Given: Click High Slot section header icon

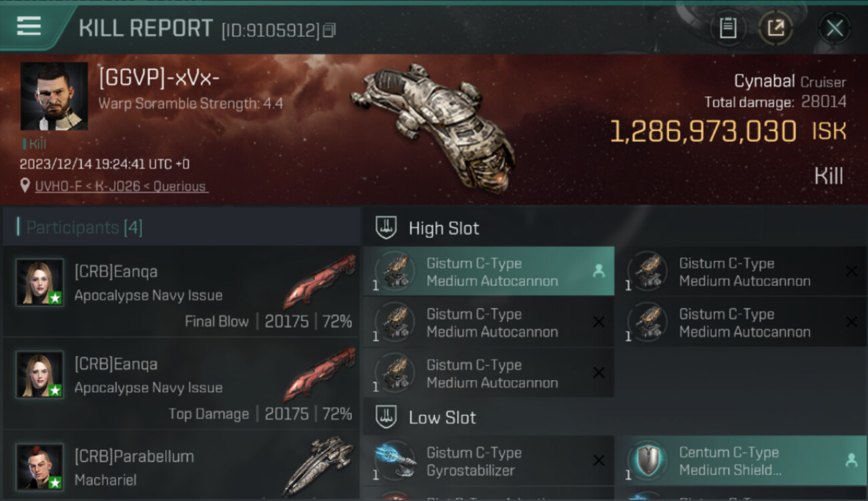Looking at the screenshot, I should pos(386,228).
